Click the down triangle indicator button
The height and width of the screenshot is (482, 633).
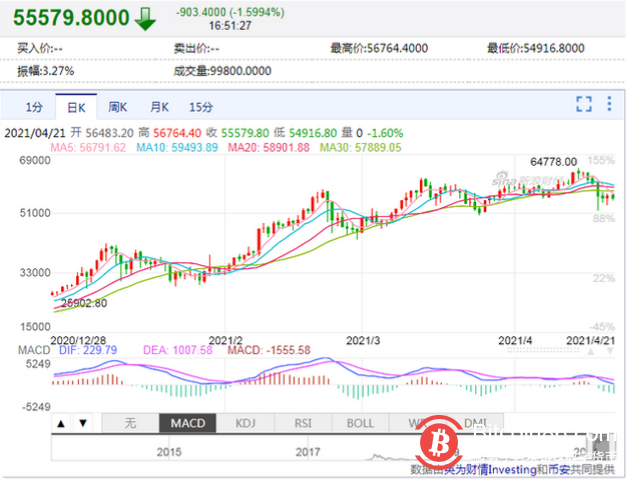tap(83, 423)
